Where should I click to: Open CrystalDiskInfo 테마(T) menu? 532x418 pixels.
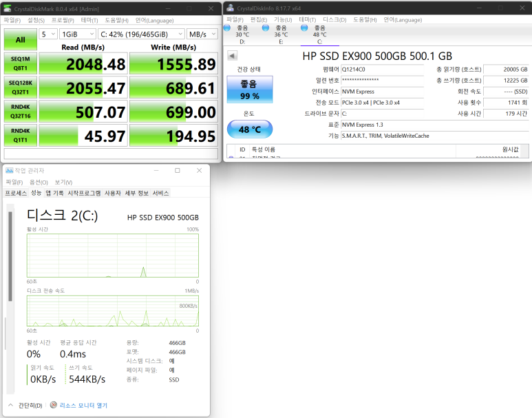pyautogui.click(x=308, y=20)
